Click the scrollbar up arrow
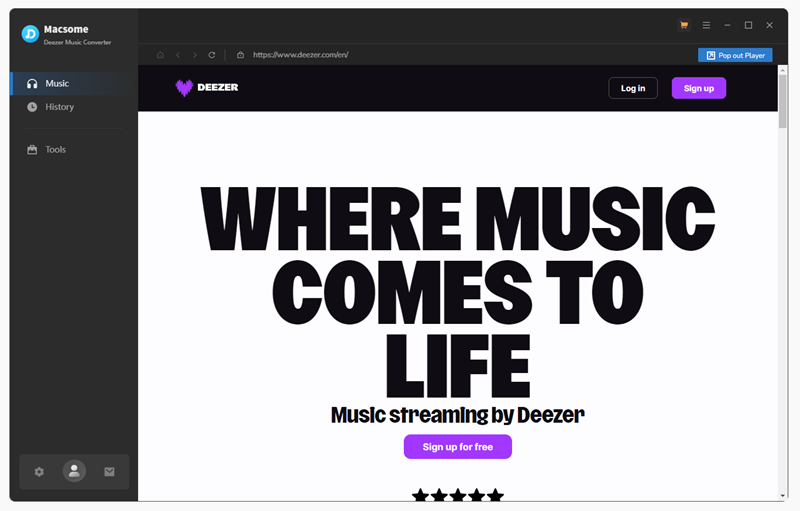 [x=782, y=69]
